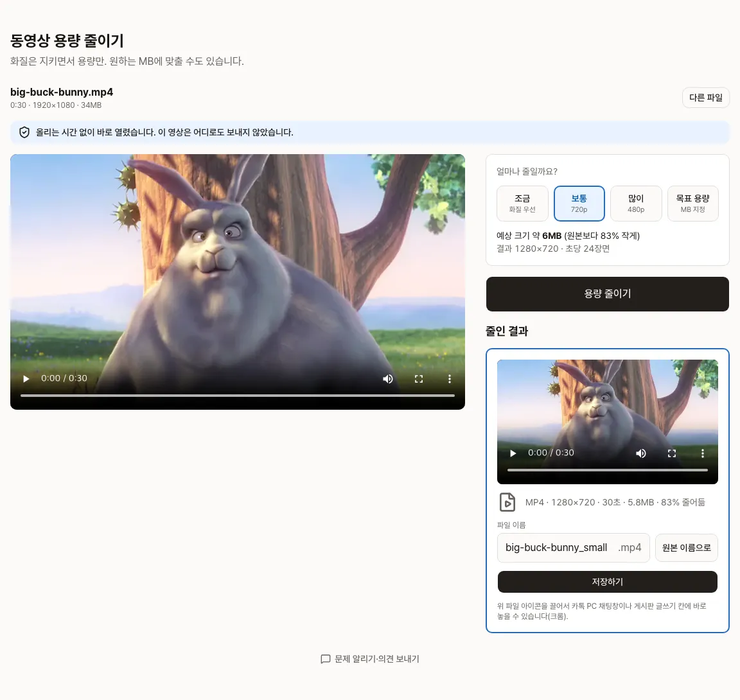Click the 결과 1280×720 · 초당 24장면 text
Image resolution: width=740 pixels, height=700 pixels.
552,249
